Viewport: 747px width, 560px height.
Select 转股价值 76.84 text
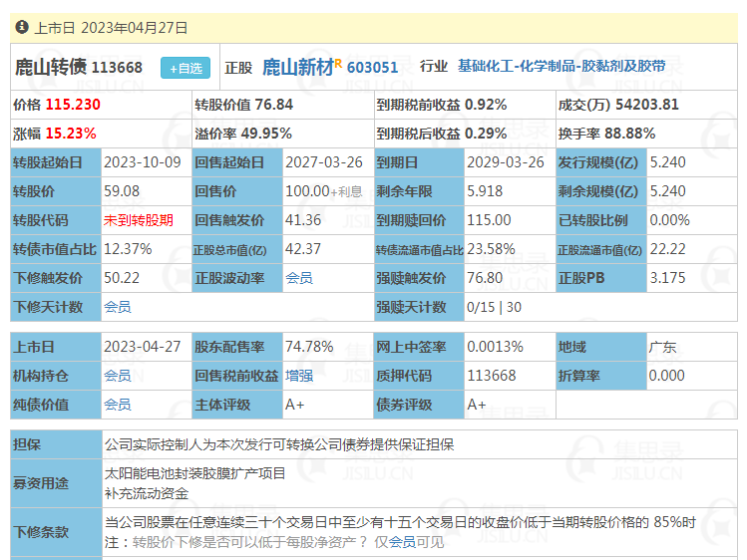(243, 105)
